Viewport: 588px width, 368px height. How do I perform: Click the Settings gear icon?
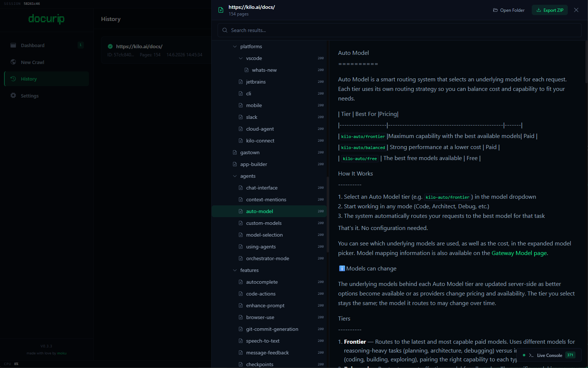point(13,95)
